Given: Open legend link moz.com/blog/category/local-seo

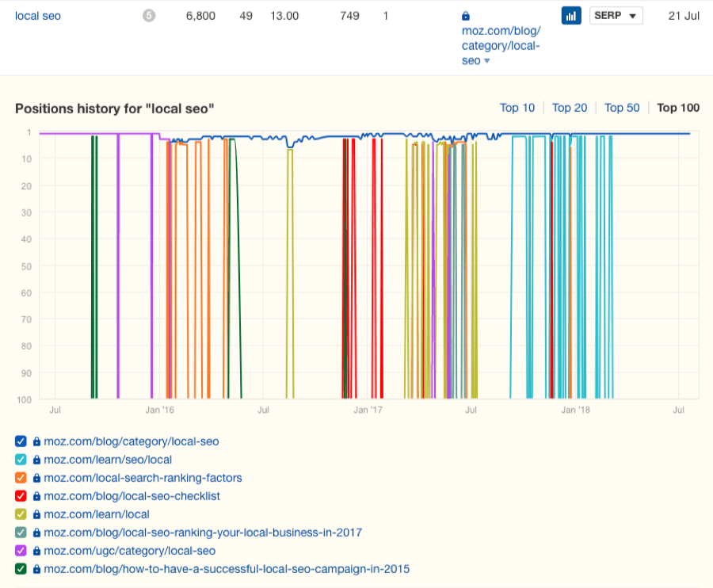Looking at the screenshot, I should tap(132, 441).
